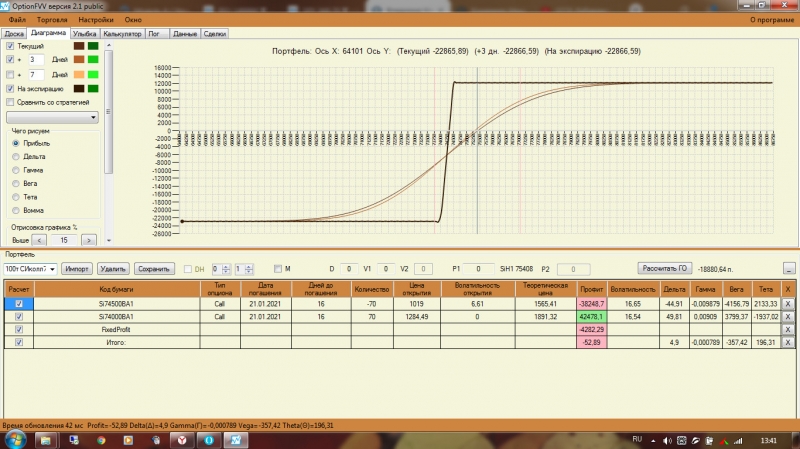Toggle the DH checkbox
Screen dimensions: 800x449
(188, 269)
